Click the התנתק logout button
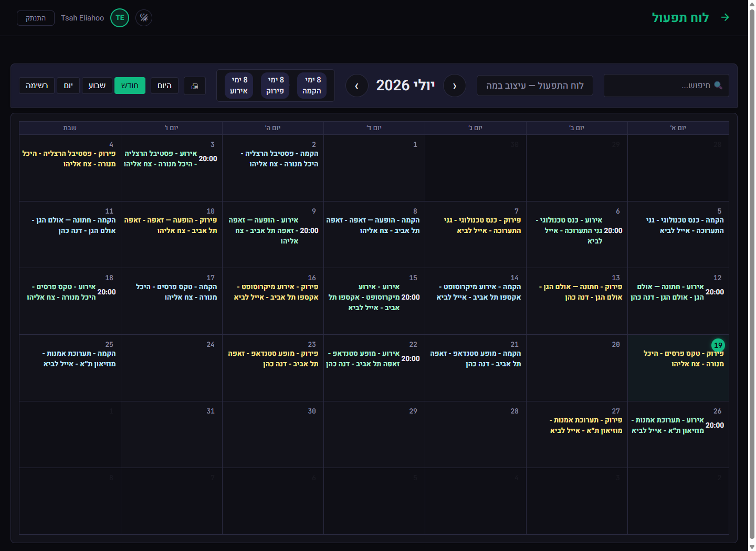Screen dimensions: 756x551 tap(36, 18)
